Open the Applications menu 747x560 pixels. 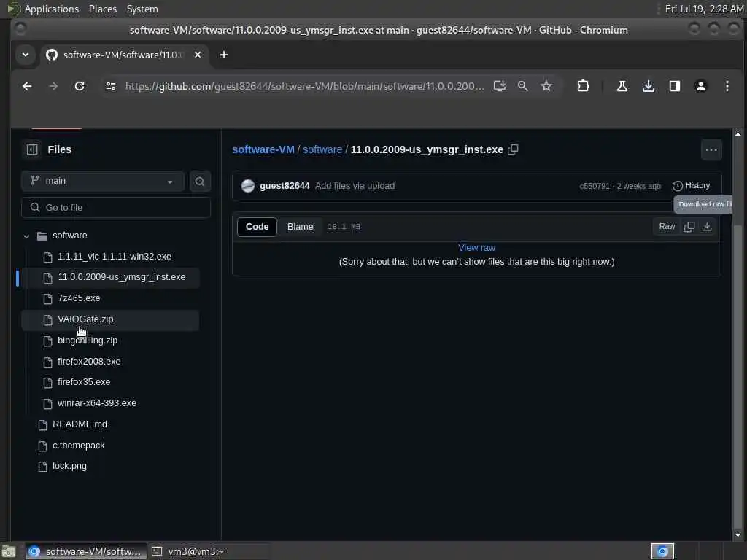coord(52,9)
